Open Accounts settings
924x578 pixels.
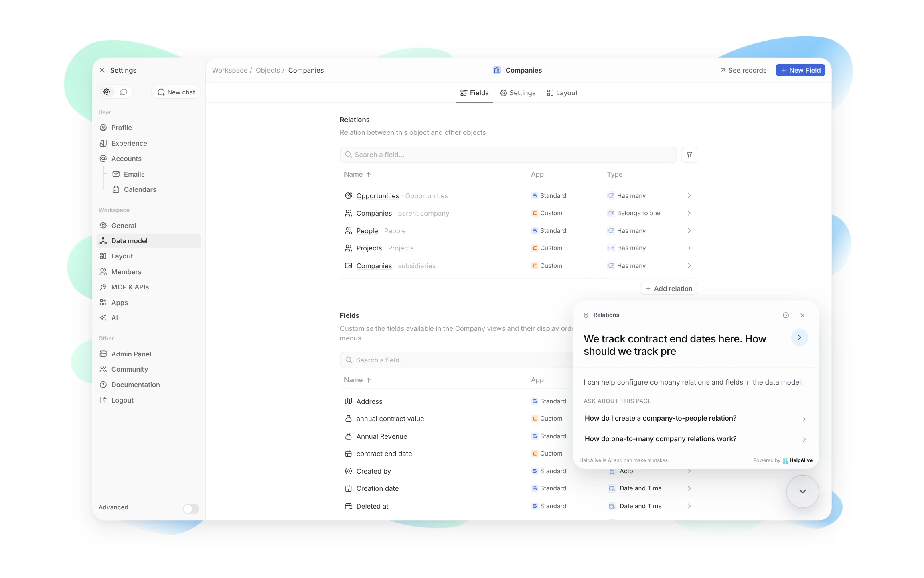tap(149, 159)
